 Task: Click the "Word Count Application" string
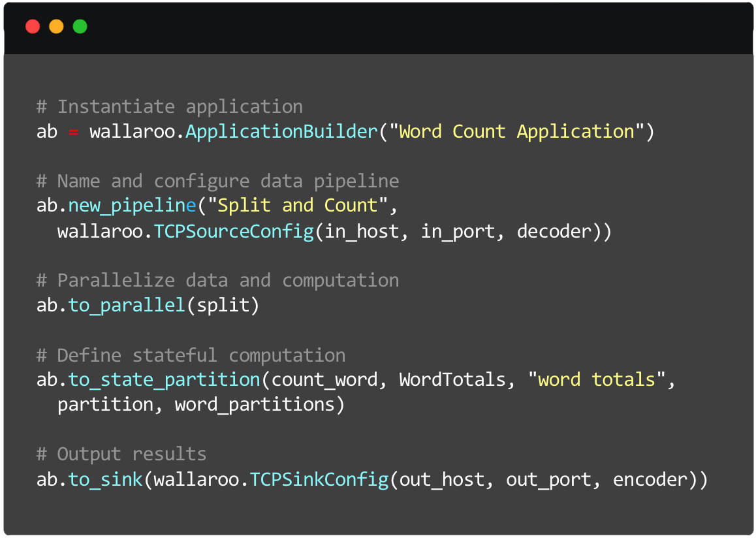click(x=517, y=132)
